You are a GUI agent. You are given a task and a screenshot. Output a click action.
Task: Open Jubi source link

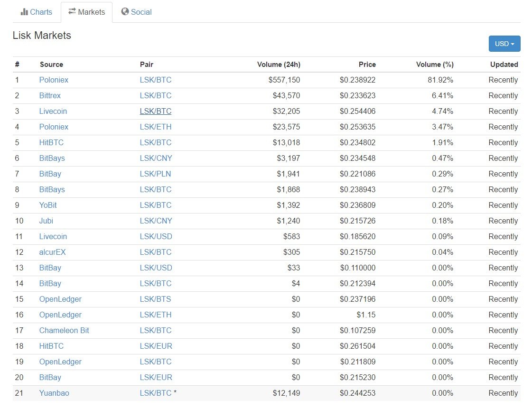pos(46,221)
